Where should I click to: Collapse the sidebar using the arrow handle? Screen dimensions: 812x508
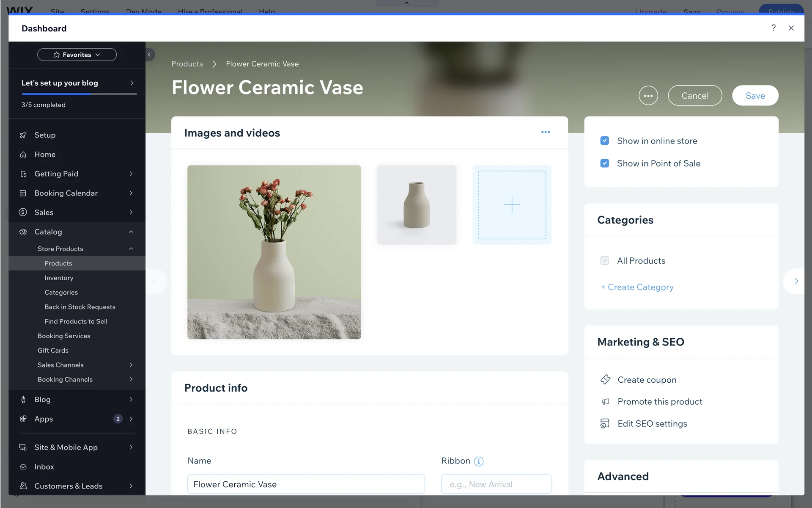click(149, 55)
